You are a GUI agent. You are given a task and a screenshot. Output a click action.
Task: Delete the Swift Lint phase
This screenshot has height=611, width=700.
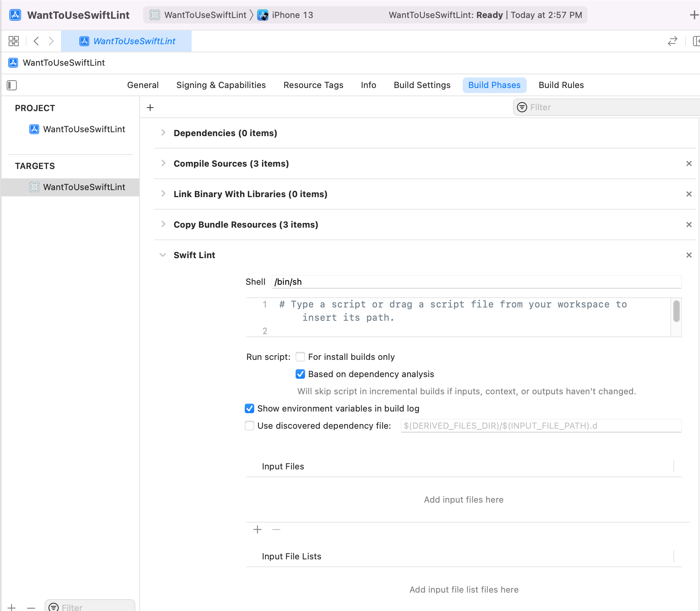click(689, 255)
